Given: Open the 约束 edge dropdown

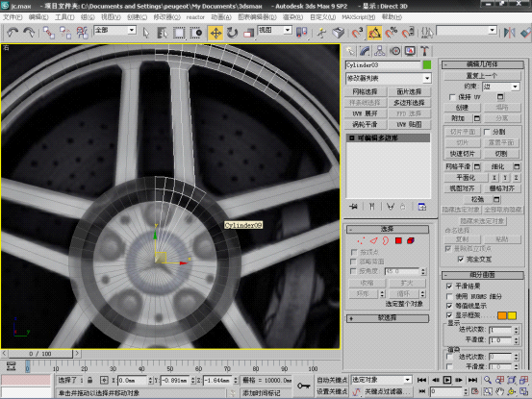Looking at the screenshot, I should pyautogui.click(x=501, y=87).
